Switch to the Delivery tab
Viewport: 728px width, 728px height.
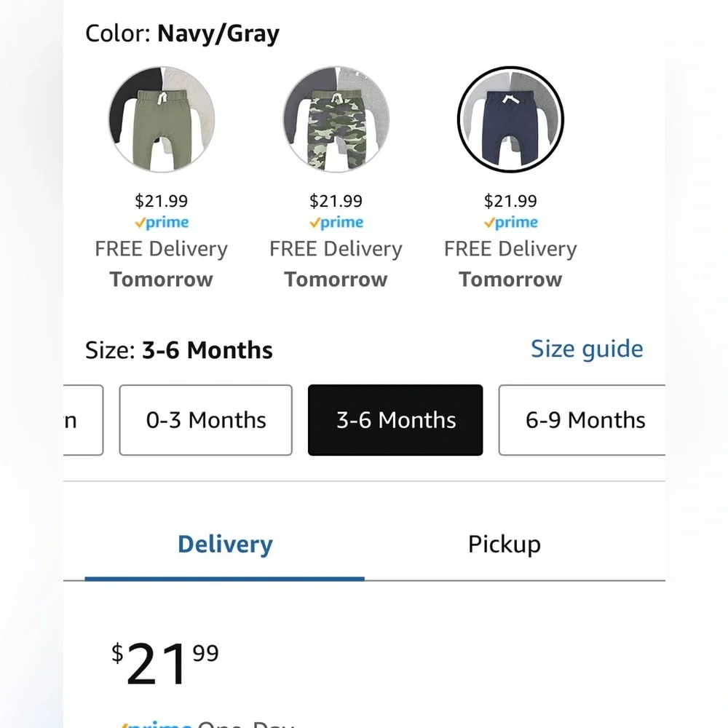[225, 545]
